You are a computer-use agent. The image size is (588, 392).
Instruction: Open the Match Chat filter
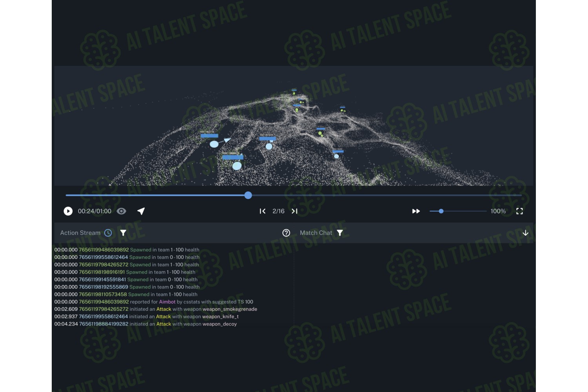(x=340, y=233)
